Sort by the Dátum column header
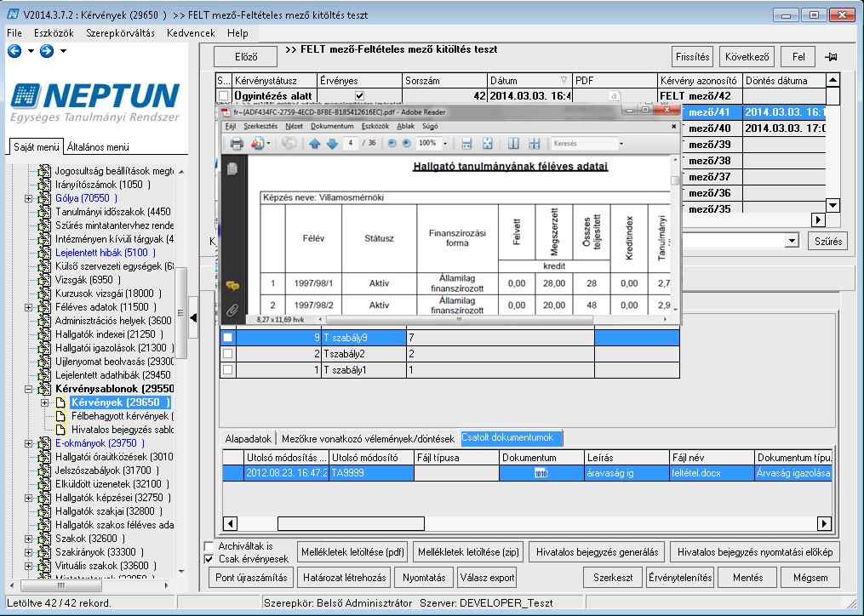Viewport: 864px width, 616px height. click(x=529, y=81)
